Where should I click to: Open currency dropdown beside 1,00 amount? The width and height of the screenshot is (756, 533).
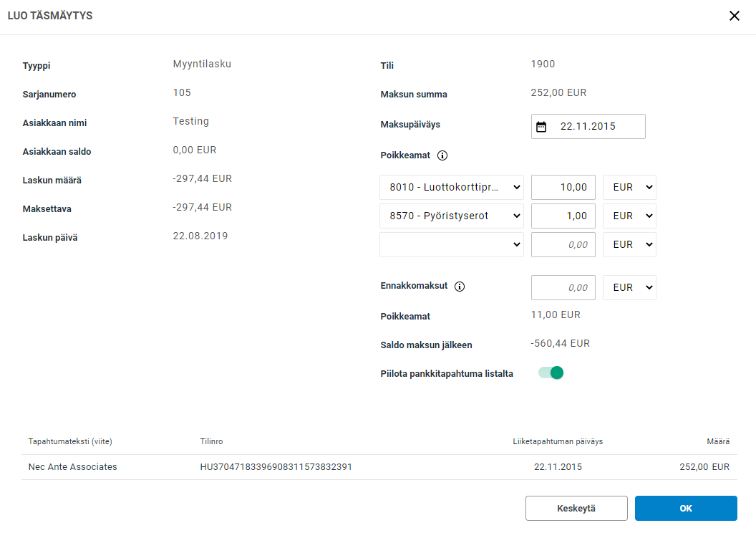[x=629, y=216]
